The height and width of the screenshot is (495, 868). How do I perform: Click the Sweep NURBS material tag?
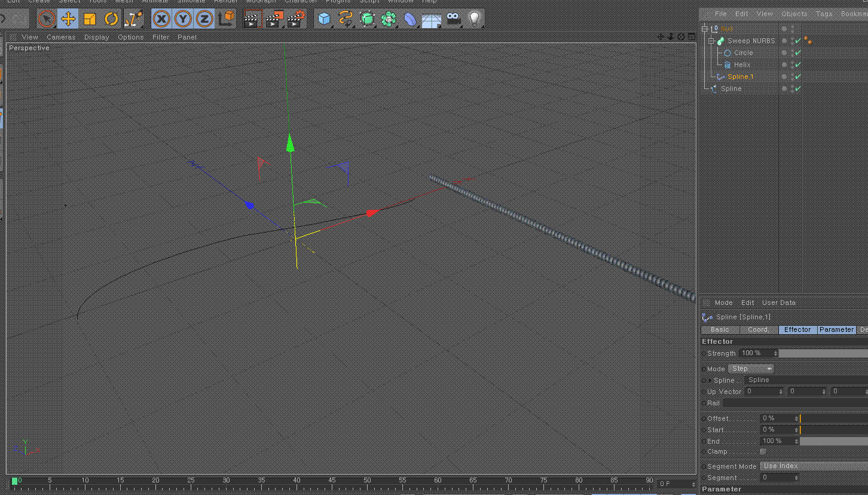point(808,41)
